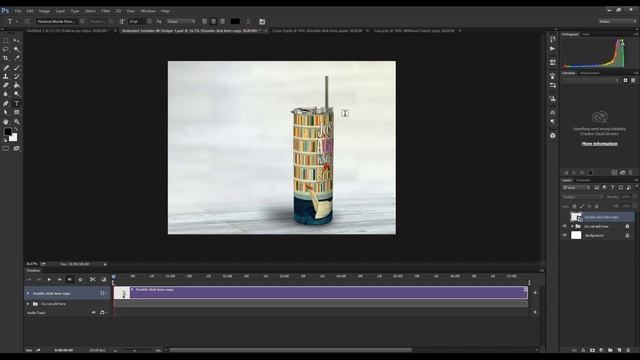
Task: Select left text alignment
Action: pos(204,21)
